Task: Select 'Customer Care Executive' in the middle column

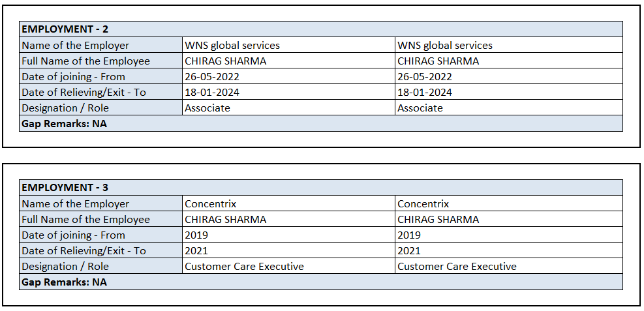Action: [244, 267]
